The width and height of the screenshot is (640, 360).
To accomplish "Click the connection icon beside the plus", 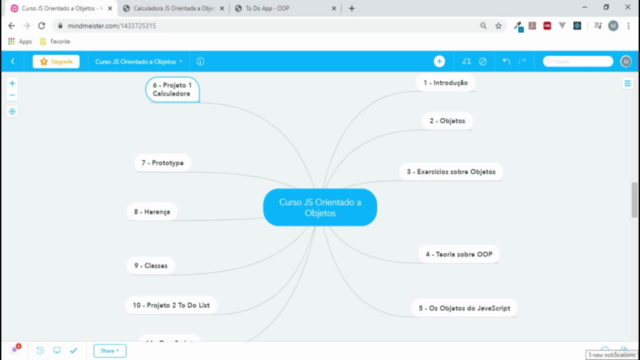I will [467, 62].
